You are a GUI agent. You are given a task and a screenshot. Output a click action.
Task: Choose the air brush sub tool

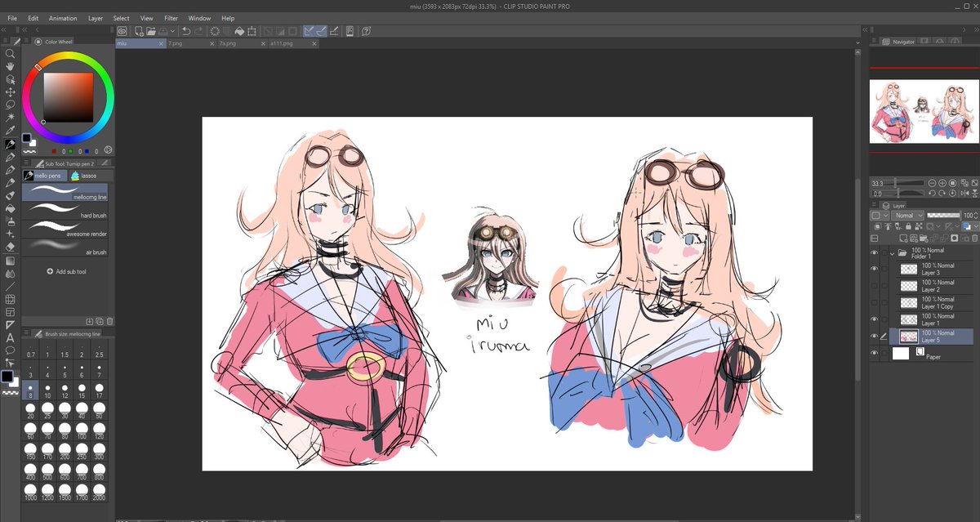(66, 247)
